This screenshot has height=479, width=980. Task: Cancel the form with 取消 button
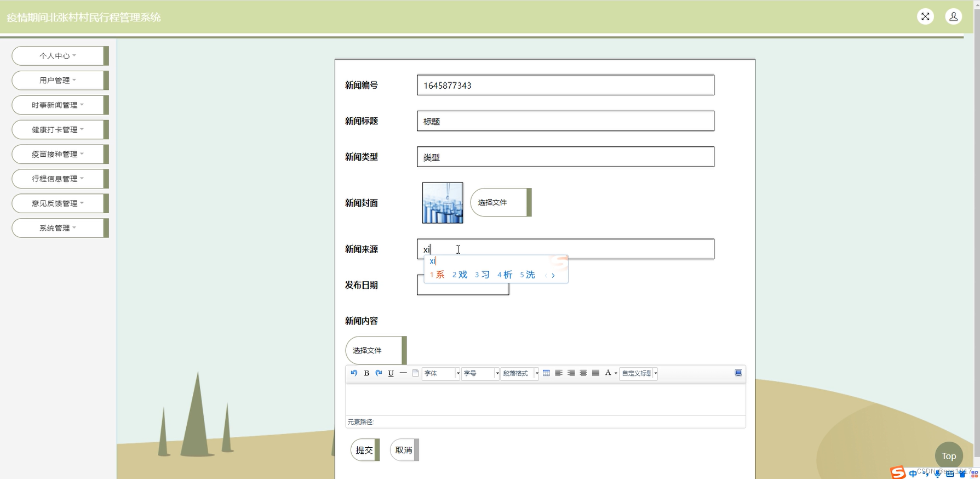(404, 450)
